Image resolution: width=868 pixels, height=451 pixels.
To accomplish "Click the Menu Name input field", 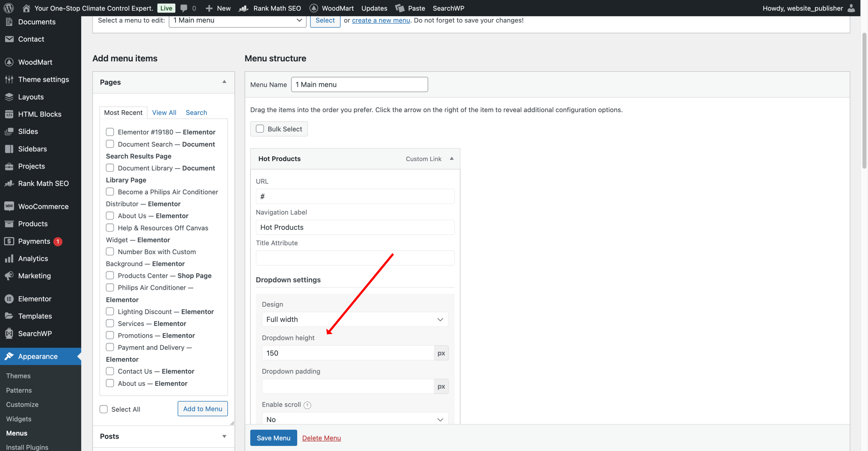I will pos(359,85).
